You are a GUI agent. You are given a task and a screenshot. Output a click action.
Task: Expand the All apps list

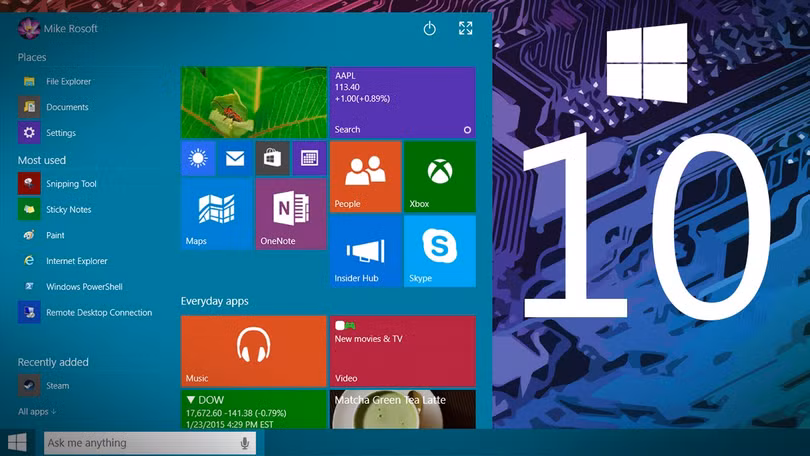[37, 412]
